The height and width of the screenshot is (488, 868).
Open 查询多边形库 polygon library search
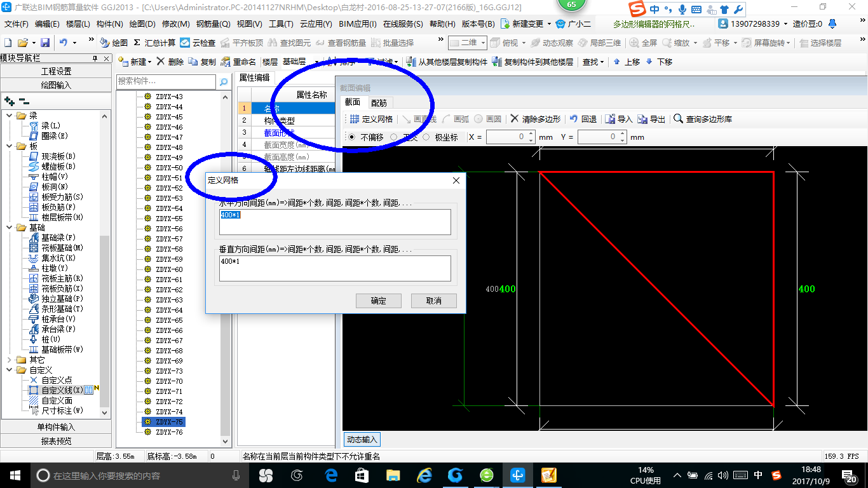(x=703, y=119)
